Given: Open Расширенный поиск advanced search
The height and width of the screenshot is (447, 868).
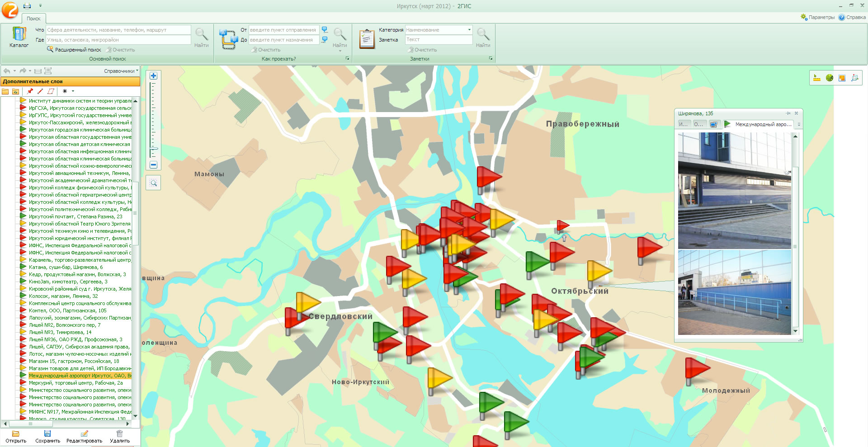Looking at the screenshot, I should pyautogui.click(x=74, y=50).
